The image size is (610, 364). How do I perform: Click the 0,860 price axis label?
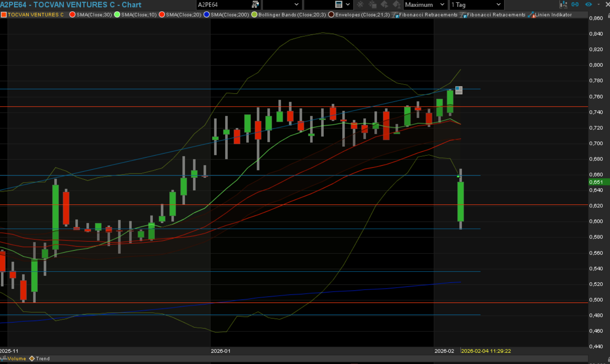click(596, 19)
